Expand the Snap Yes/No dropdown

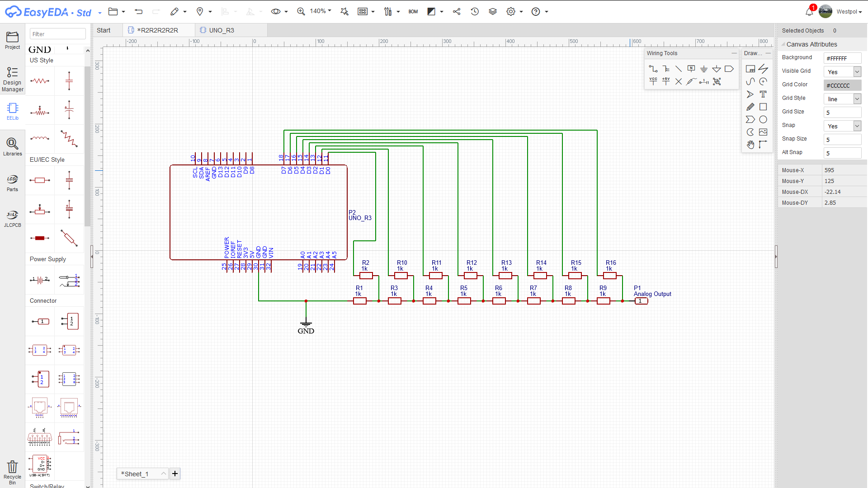pyautogui.click(x=857, y=126)
